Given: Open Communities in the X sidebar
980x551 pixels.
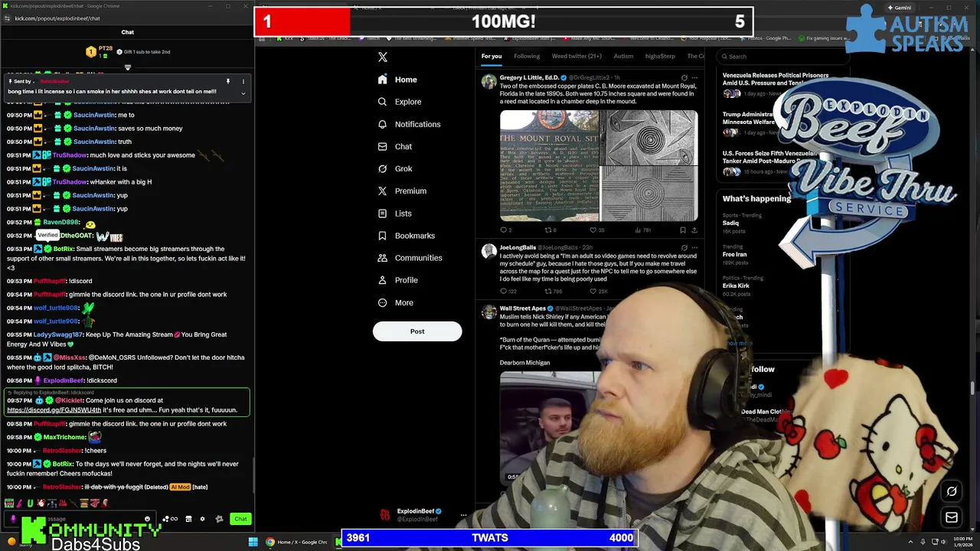Looking at the screenshot, I should coord(410,258).
